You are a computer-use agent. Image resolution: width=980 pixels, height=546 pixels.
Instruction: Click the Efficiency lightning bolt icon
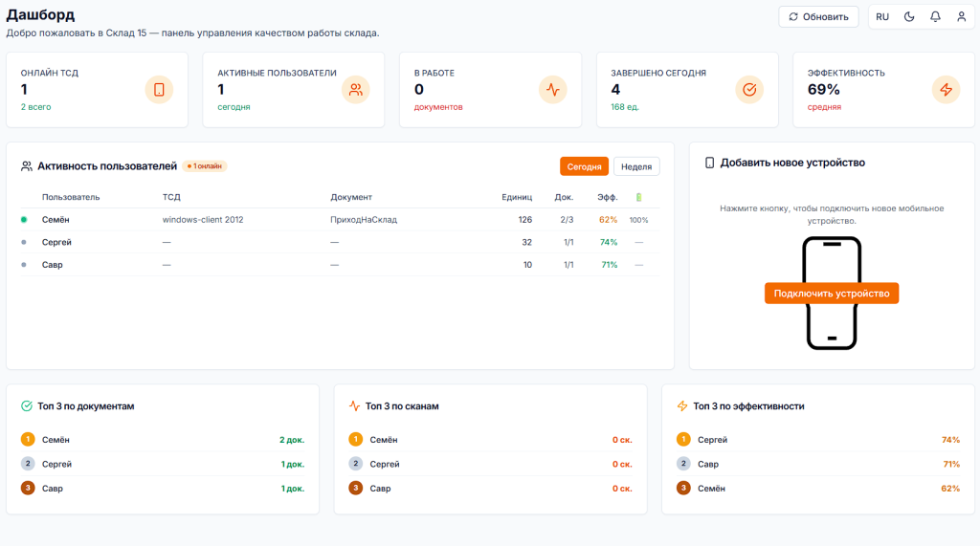[946, 90]
